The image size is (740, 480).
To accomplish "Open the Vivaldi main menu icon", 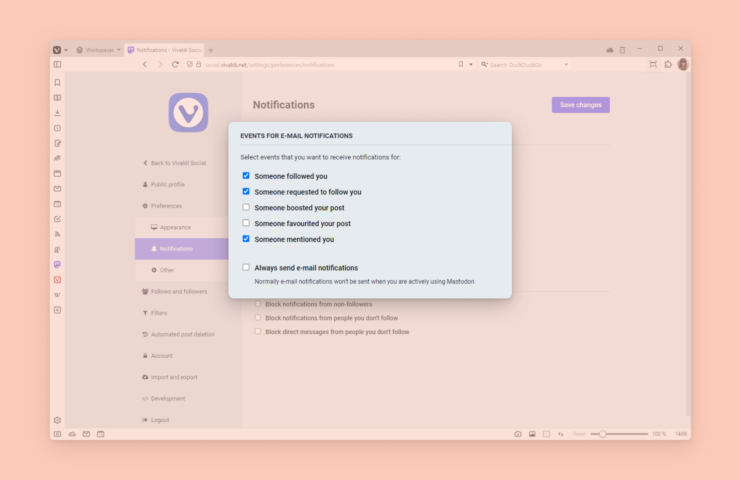I will (57, 50).
